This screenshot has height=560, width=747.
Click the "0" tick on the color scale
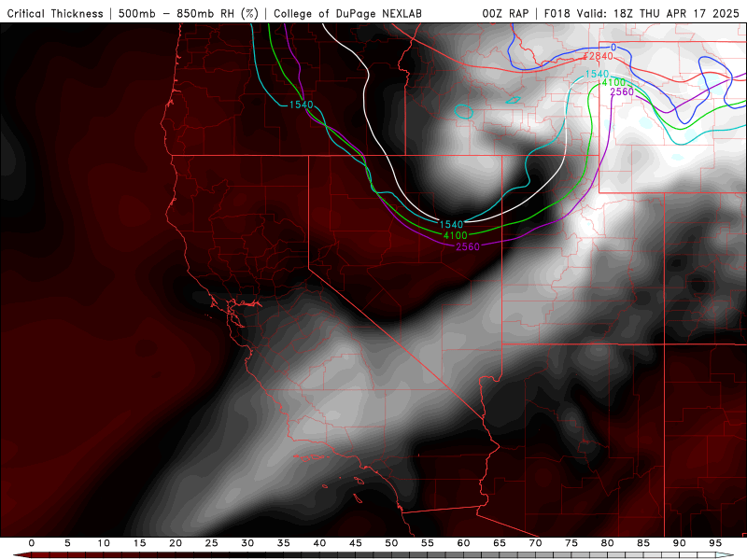(x=32, y=543)
